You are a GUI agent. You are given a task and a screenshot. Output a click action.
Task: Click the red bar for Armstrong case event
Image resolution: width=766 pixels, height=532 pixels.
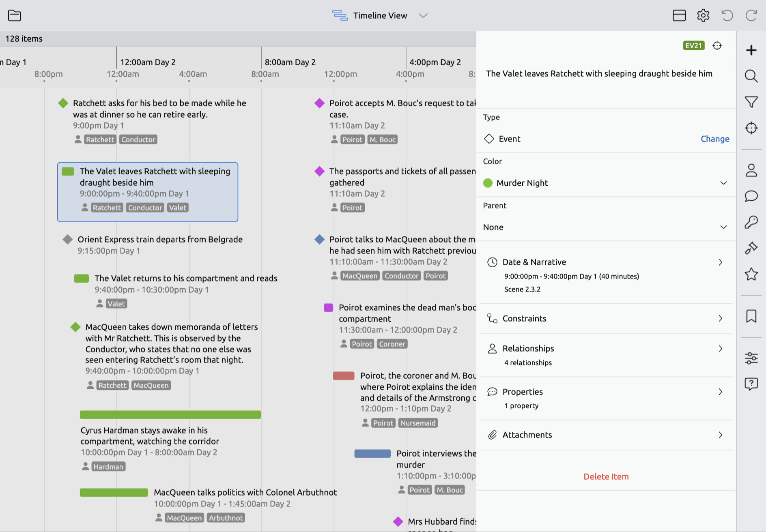point(344,375)
